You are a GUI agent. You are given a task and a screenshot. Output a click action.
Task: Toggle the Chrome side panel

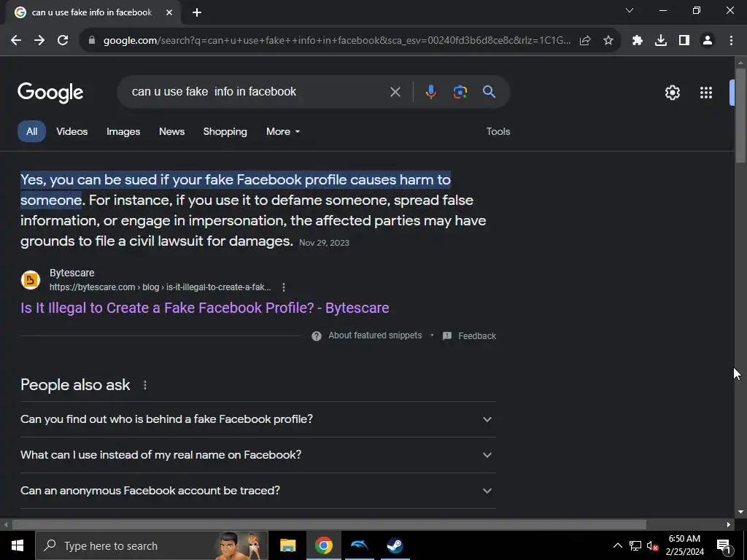click(x=684, y=41)
